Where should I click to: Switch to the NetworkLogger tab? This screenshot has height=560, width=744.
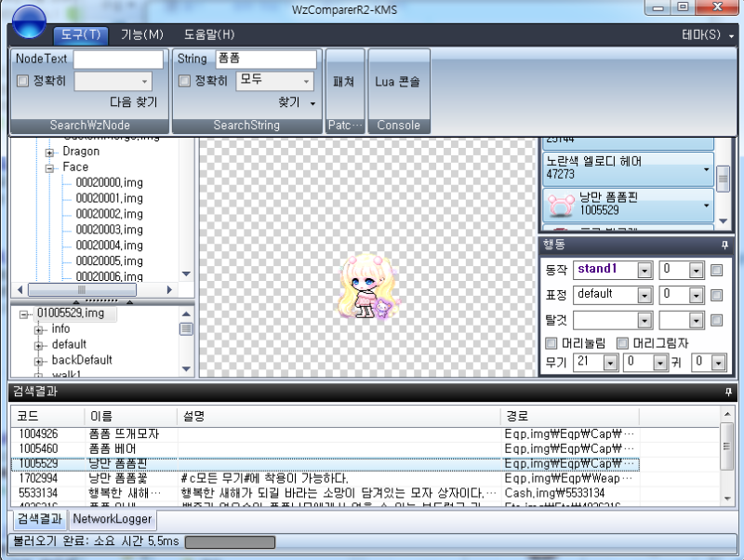pos(113,519)
